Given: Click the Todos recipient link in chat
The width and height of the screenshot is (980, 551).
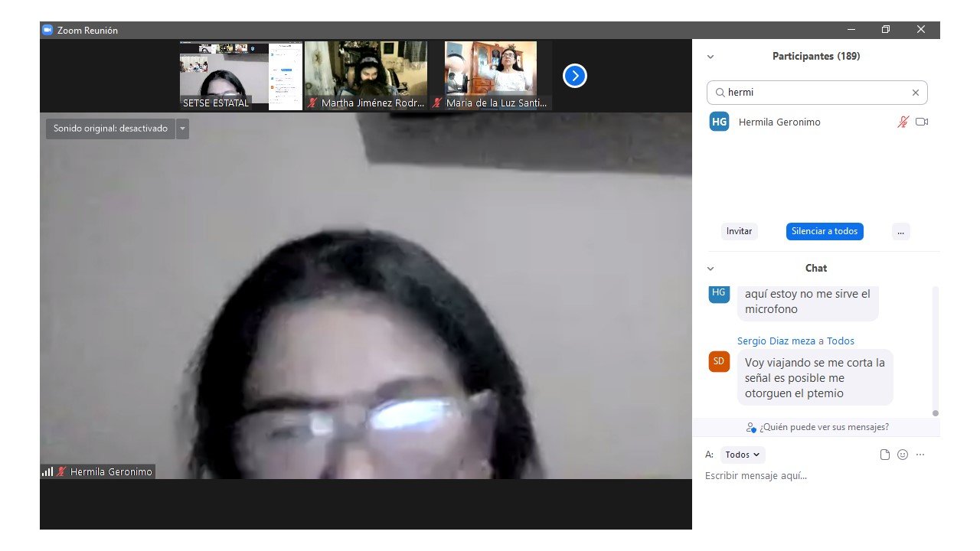Looking at the screenshot, I should click(x=841, y=341).
